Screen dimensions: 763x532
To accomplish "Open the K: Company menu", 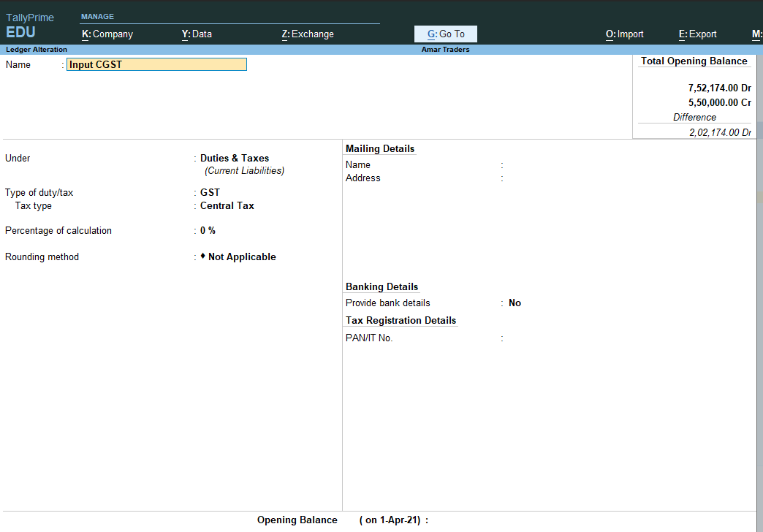I will point(107,34).
